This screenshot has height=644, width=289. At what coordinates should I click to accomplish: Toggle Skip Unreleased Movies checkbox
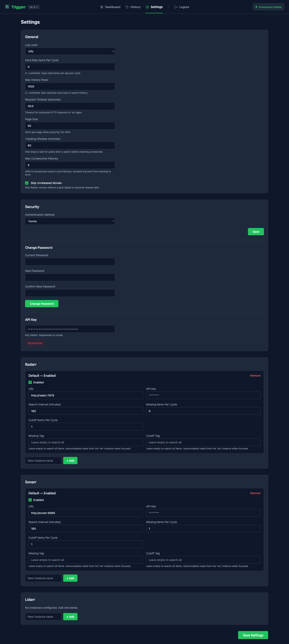tap(27, 183)
